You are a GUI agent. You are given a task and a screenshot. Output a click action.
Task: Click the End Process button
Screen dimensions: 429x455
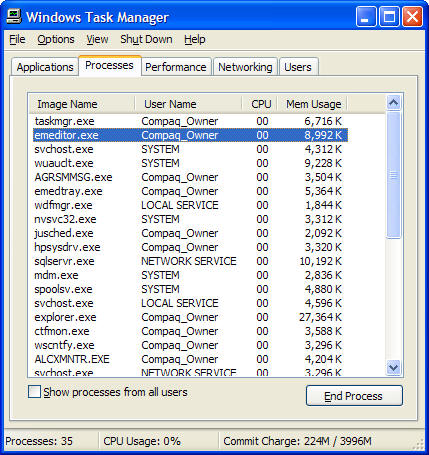click(x=354, y=396)
